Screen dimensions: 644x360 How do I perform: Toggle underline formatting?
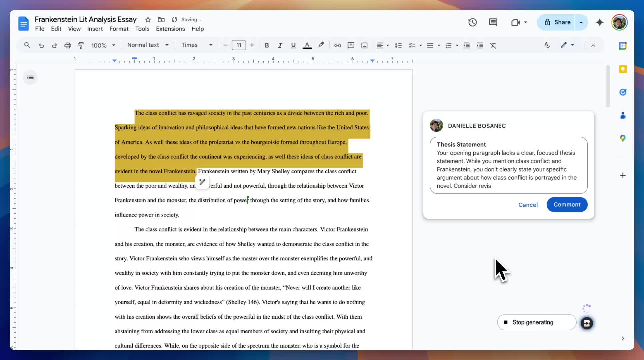pyautogui.click(x=293, y=45)
